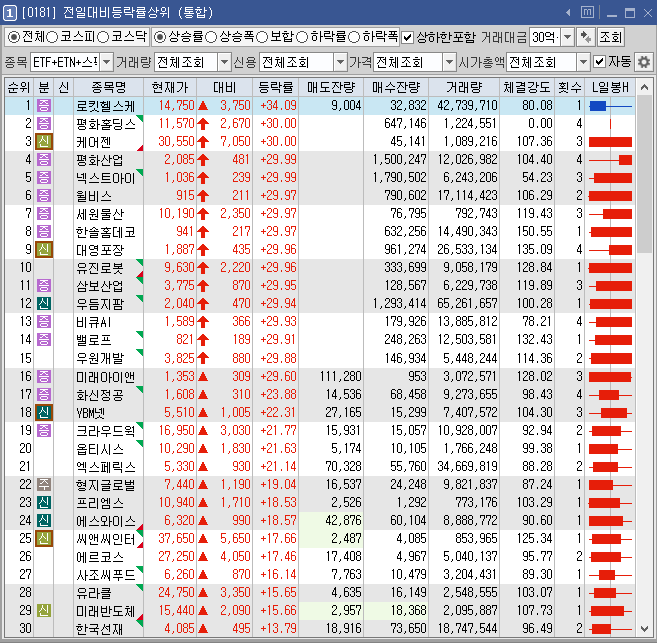
Task: Click the 'm' memo icon in title bar
Action: [587, 13]
